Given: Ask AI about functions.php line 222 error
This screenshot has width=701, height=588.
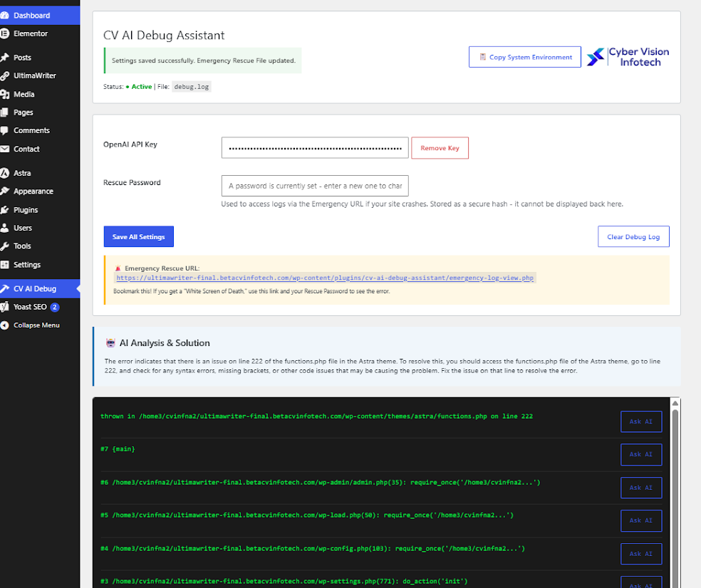Looking at the screenshot, I should pos(641,422).
